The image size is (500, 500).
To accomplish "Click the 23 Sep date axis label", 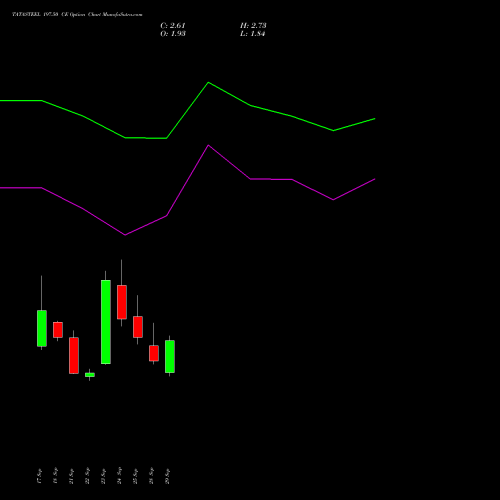I will coord(103,476).
